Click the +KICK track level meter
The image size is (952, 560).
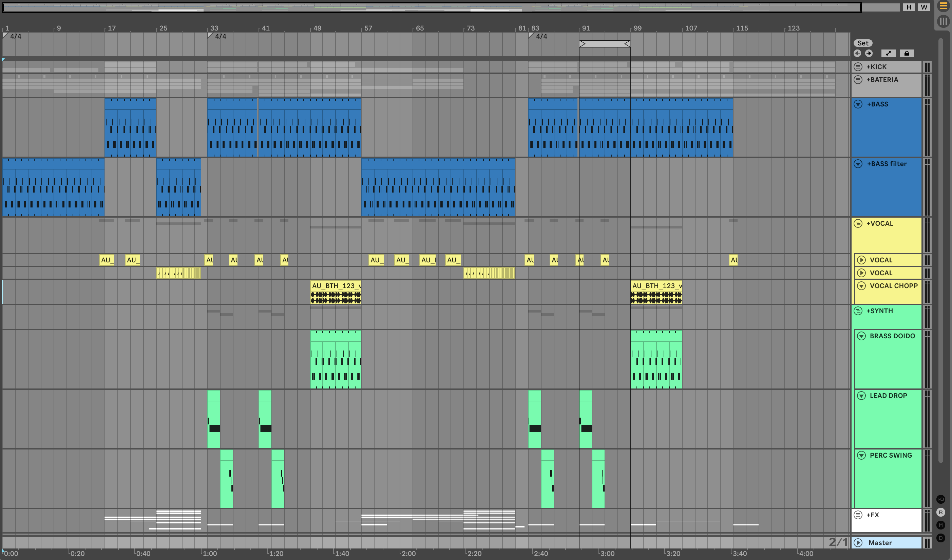tap(927, 67)
